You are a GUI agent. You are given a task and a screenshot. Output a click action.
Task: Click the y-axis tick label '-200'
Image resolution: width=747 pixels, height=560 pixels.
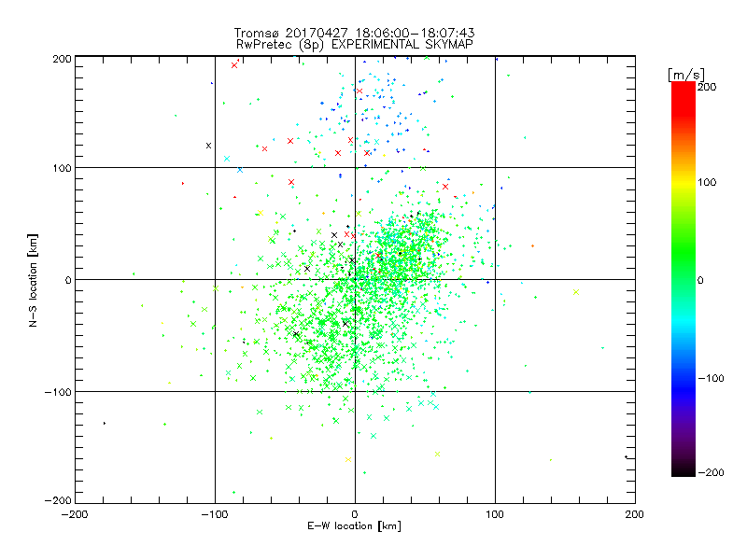[58, 500]
